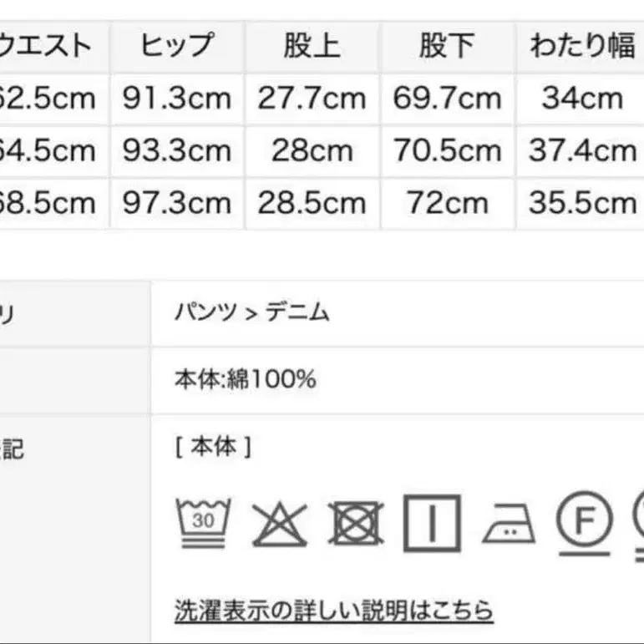Click the low-heat iron icon
This screenshot has width=644, height=644.
coord(508,525)
